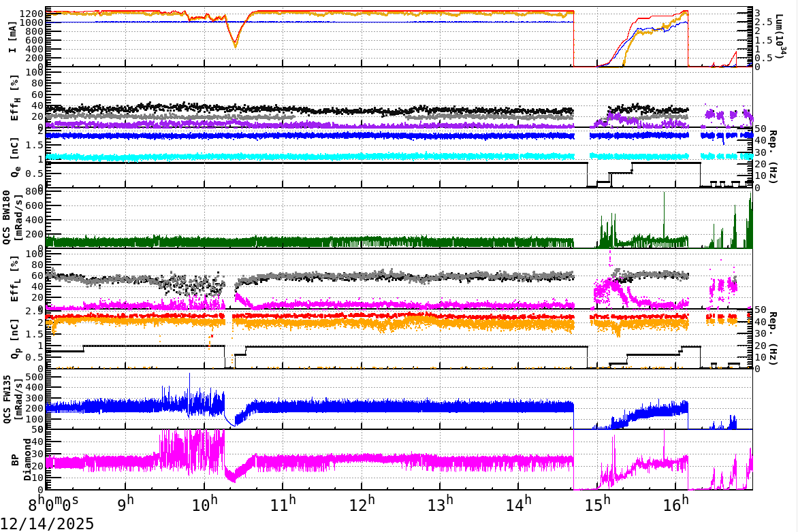
Task: Select the 3 tick on the Lum axis
Action: coord(758,13)
